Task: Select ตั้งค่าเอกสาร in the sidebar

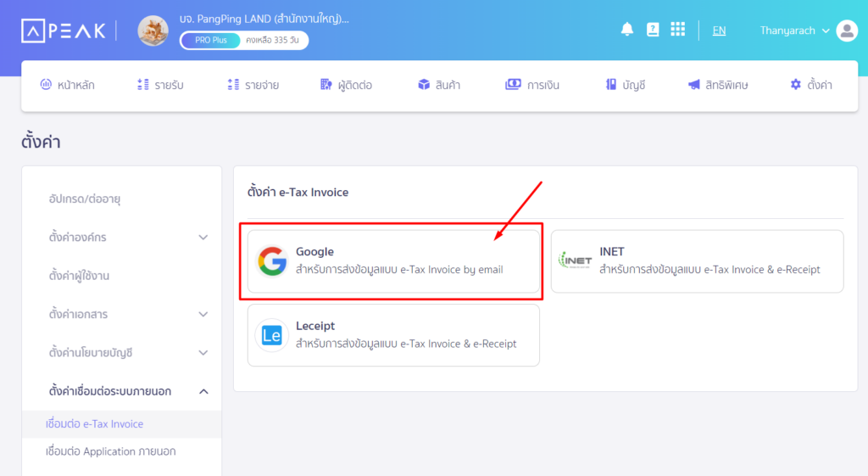Action: 78,314
